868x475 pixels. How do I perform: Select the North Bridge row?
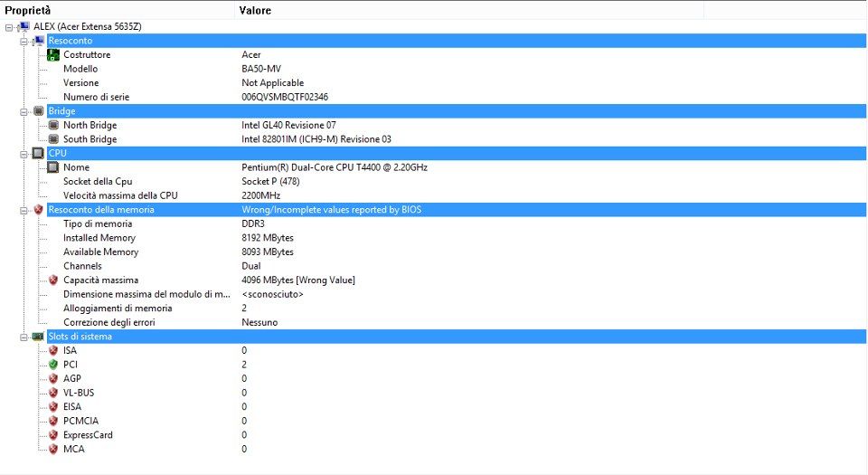[x=90, y=125]
